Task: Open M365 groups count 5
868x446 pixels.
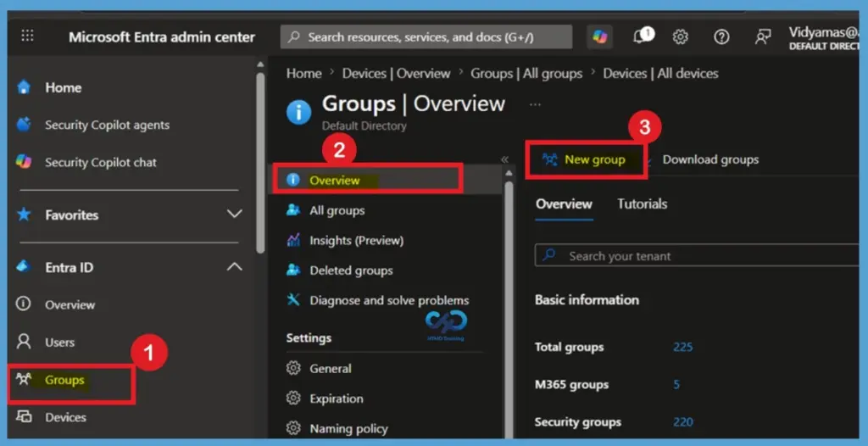Action: [676, 384]
